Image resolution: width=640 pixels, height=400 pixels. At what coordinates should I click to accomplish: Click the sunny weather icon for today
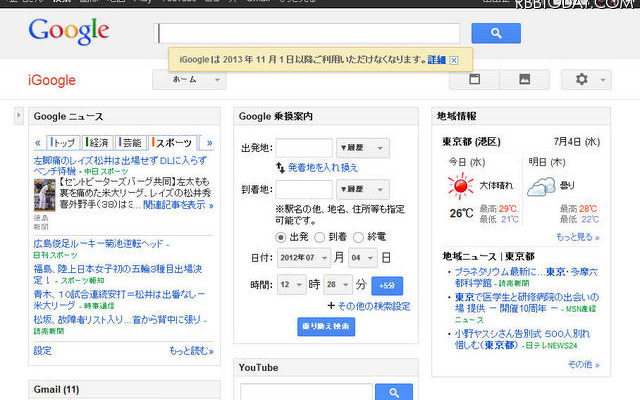[460, 186]
